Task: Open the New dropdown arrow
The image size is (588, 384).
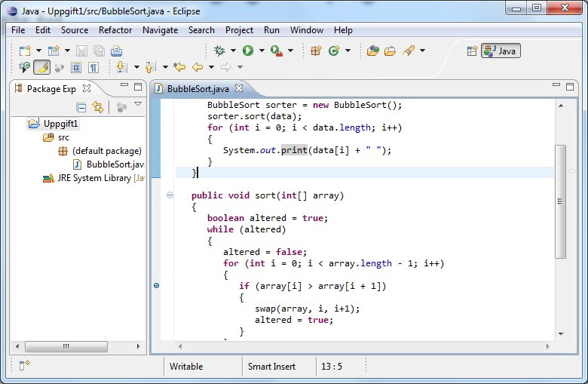Action: click(38, 51)
